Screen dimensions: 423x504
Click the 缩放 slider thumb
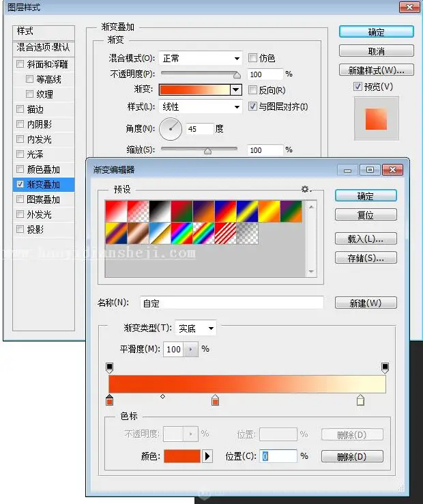click(208, 151)
